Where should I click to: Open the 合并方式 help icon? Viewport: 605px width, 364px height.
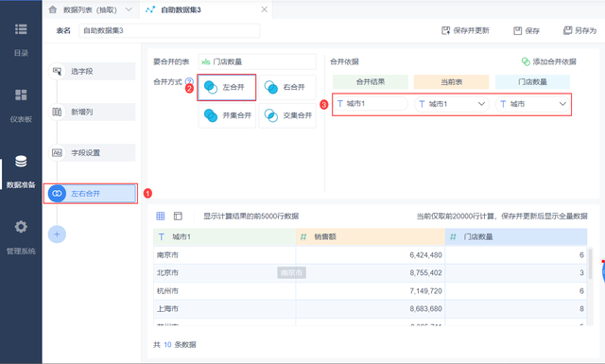click(x=189, y=81)
